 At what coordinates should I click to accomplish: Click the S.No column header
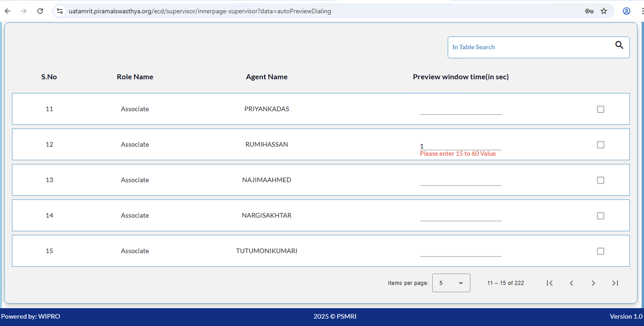click(49, 77)
